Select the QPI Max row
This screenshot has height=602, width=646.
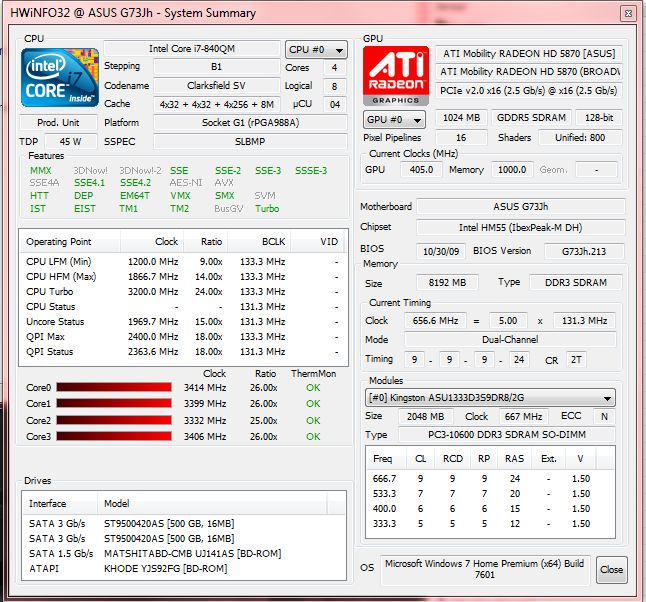183,337
